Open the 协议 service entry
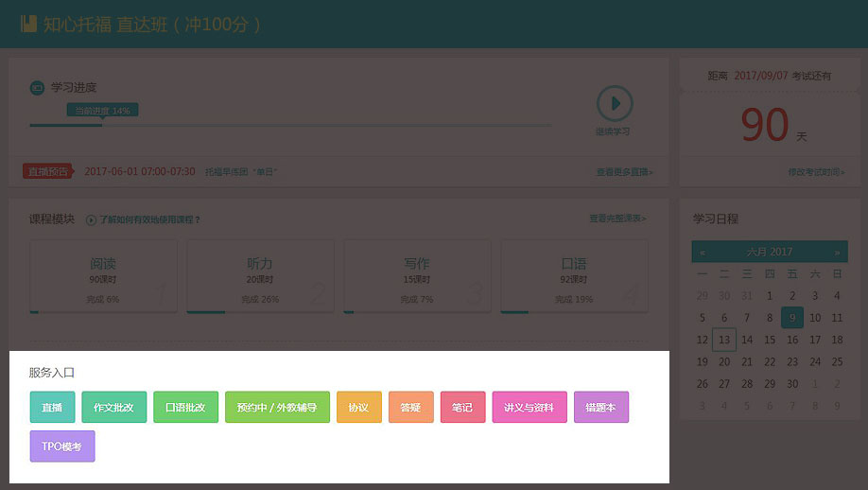Screen dimensions: 868x490 (x=358, y=407)
